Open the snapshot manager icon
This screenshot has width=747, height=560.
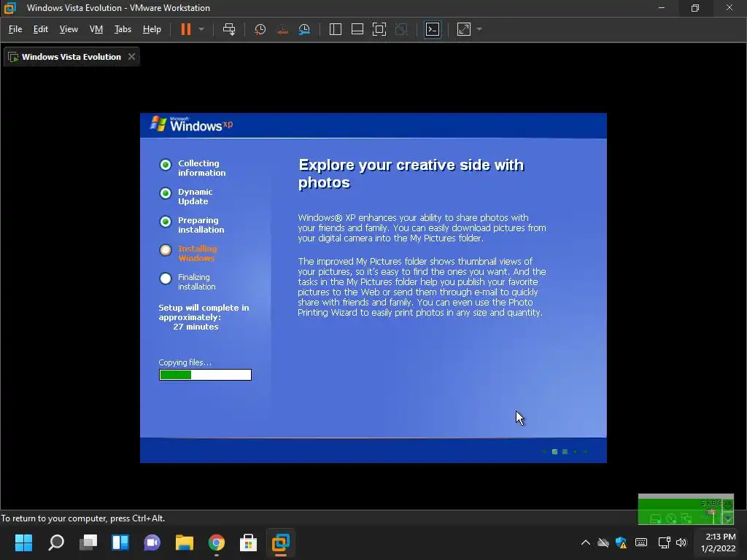[x=304, y=29]
